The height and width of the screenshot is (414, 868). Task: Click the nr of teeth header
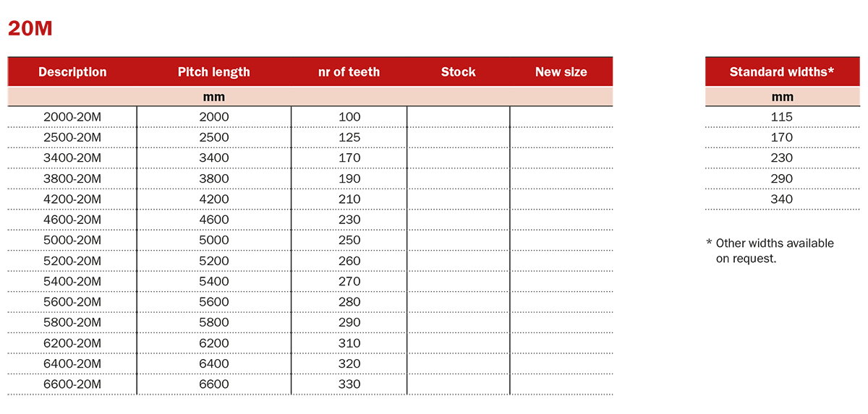coord(349,72)
